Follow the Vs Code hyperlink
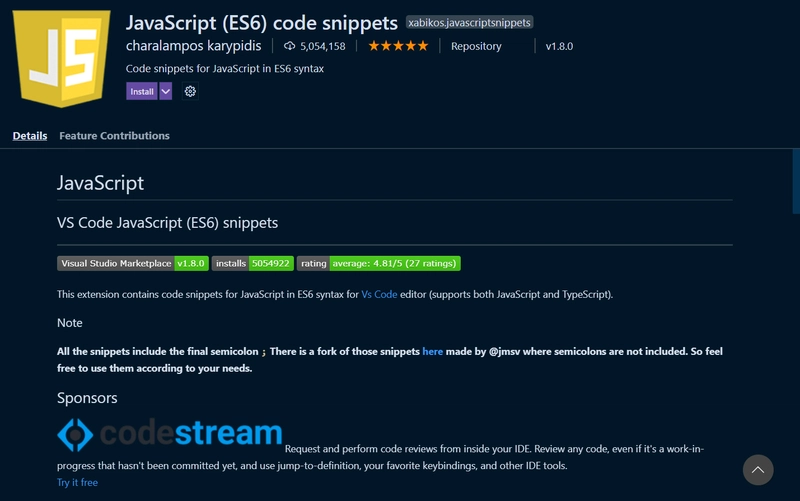 point(379,294)
